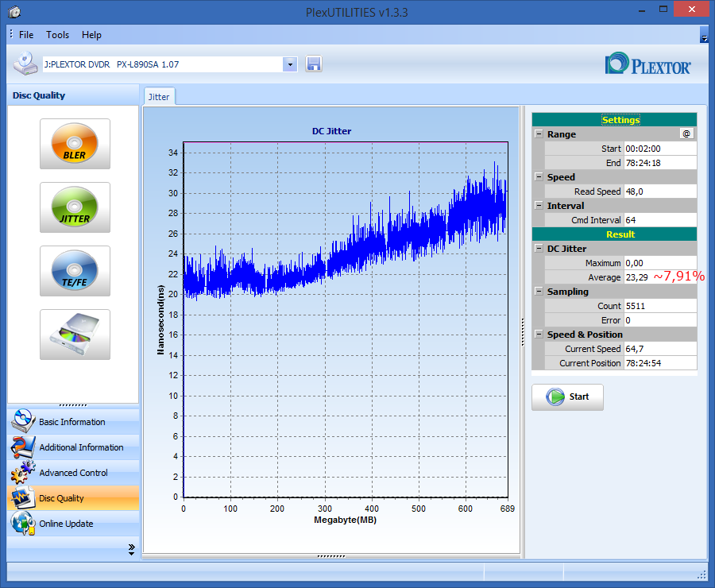Viewport: 715px width, 588px height.
Task: Select the Current Position value 78:24:54
Action: tap(660, 363)
